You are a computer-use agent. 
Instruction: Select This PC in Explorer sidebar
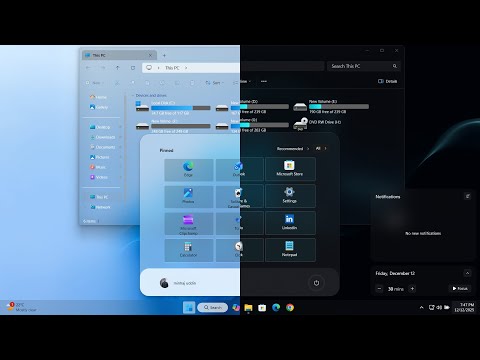(99, 197)
